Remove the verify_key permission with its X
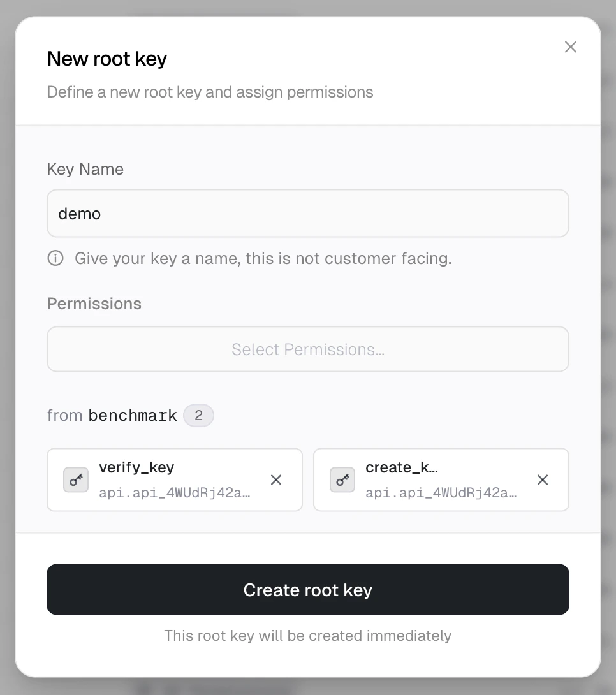The height and width of the screenshot is (695, 616). pos(276,479)
